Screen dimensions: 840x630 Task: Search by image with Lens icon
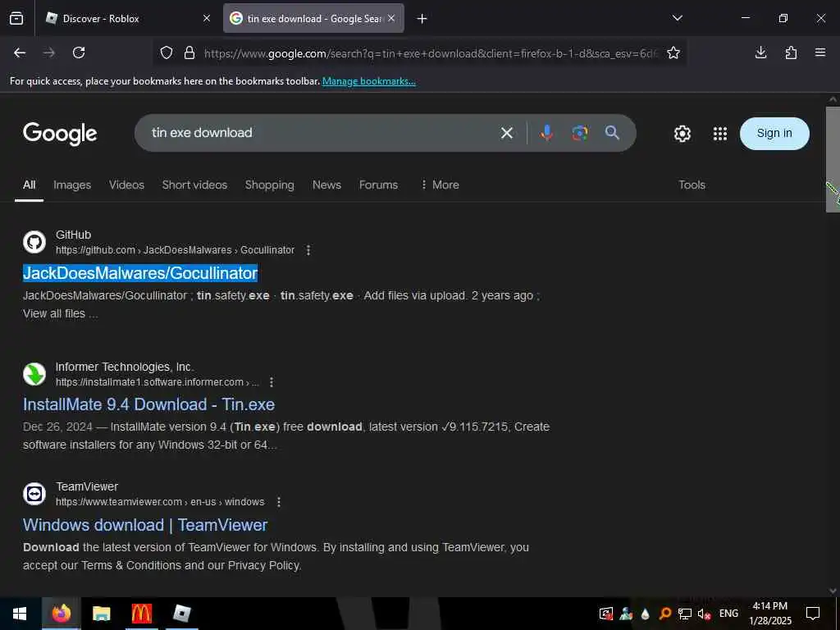pyautogui.click(x=580, y=133)
